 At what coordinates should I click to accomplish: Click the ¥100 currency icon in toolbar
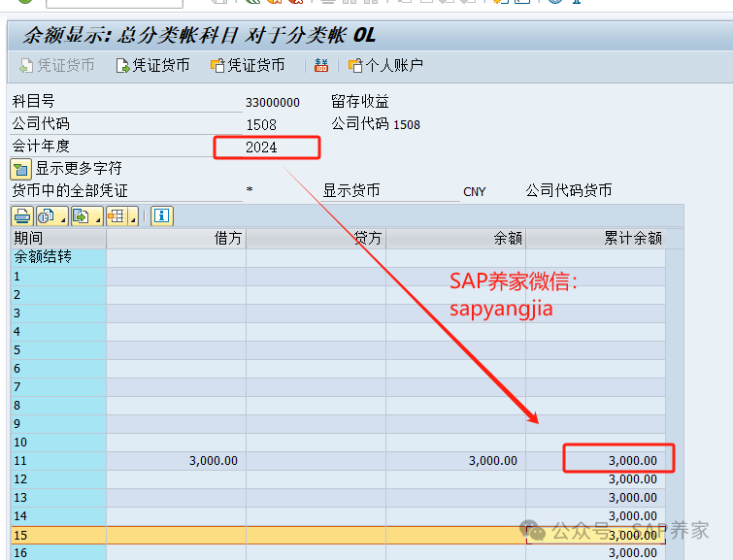pyautogui.click(x=321, y=65)
